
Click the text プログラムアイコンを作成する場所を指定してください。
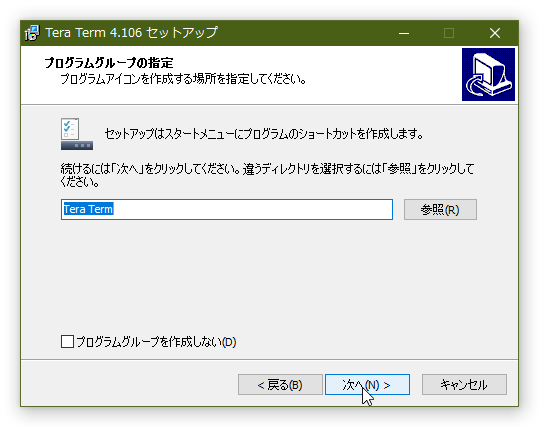click(183, 79)
